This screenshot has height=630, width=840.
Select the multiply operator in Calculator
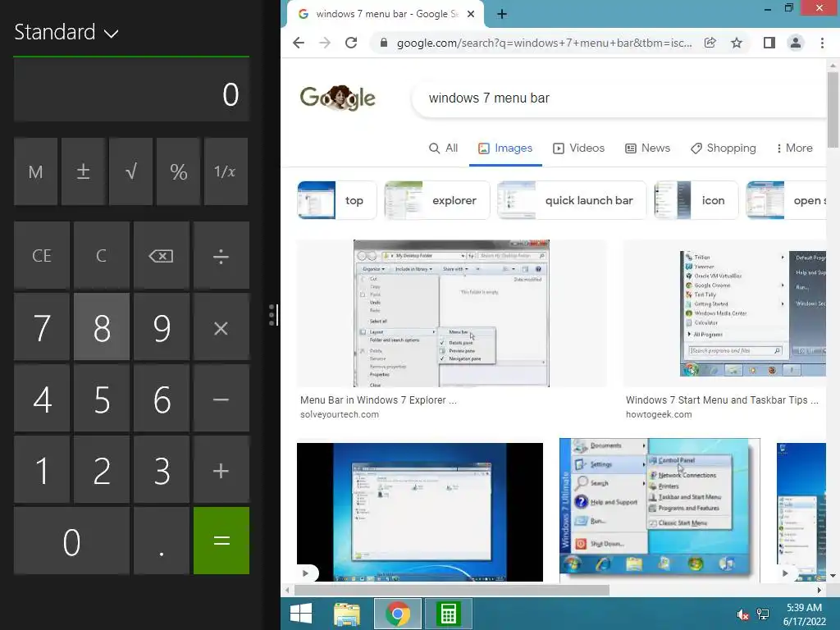pos(221,327)
